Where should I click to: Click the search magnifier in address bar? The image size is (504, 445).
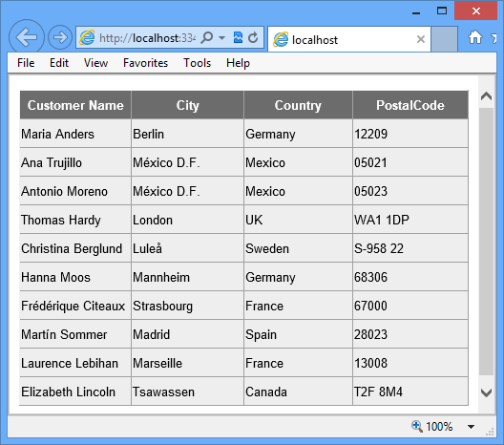click(207, 37)
